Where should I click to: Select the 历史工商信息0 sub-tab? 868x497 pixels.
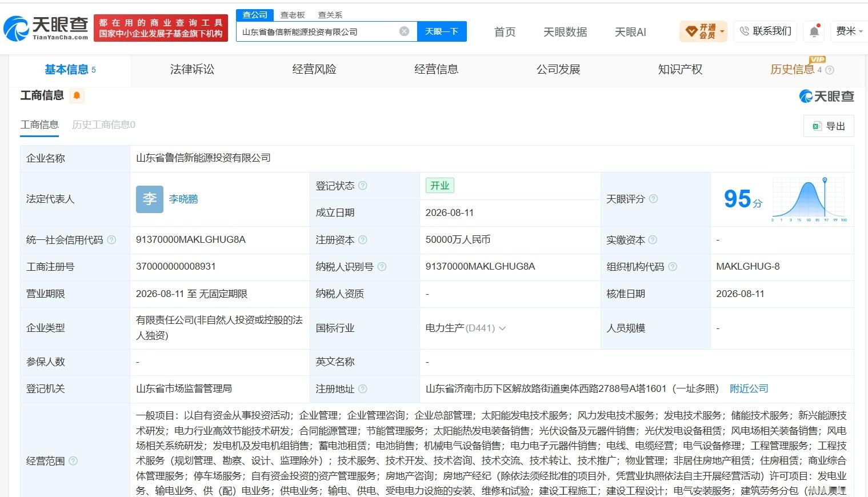(103, 125)
